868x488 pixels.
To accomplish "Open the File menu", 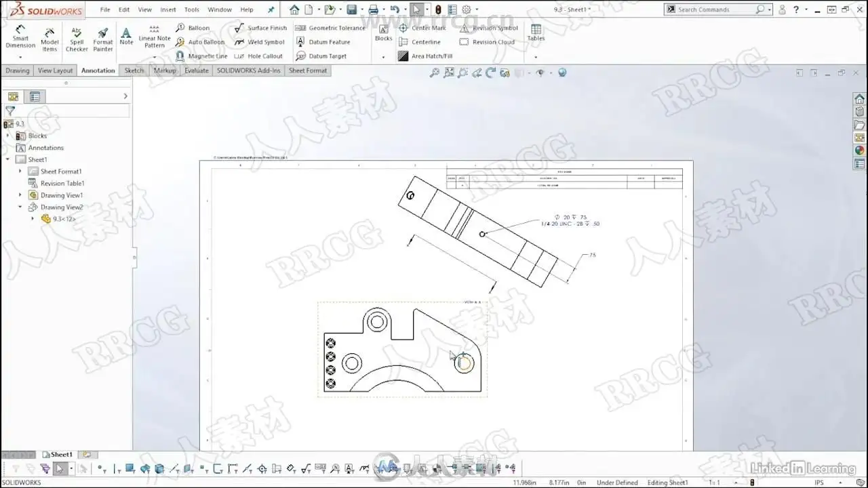I will 105,9.
